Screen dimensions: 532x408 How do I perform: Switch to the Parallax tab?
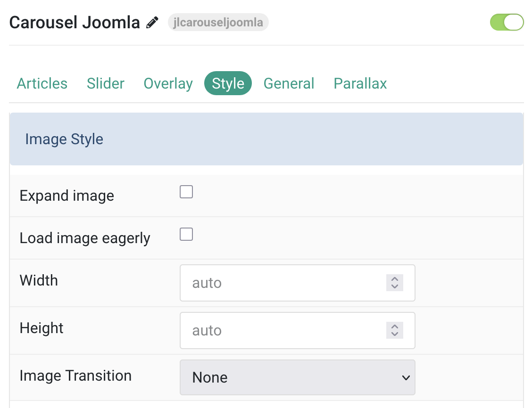[360, 83]
